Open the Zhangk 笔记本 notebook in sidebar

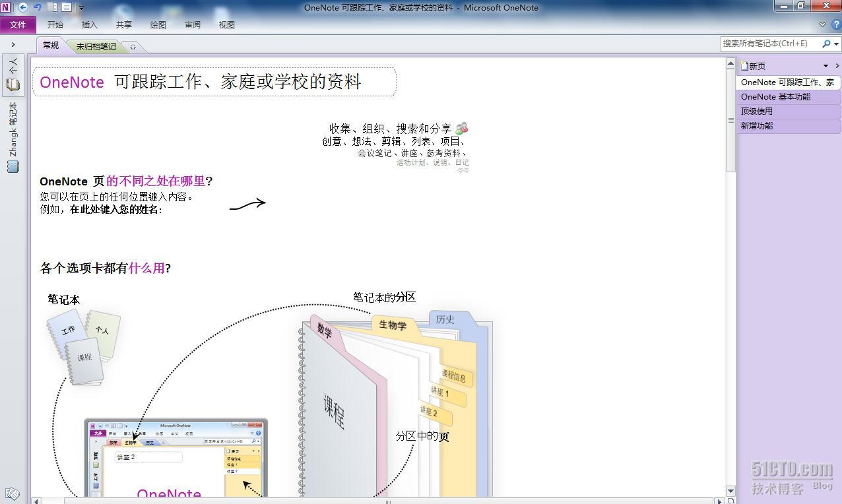[x=13, y=137]
